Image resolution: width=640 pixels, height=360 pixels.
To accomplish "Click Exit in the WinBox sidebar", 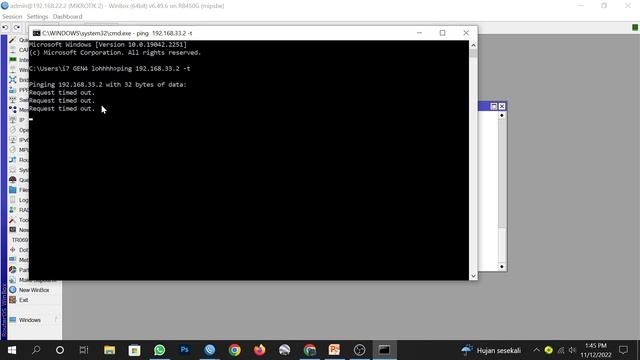I will coord(19,300).
